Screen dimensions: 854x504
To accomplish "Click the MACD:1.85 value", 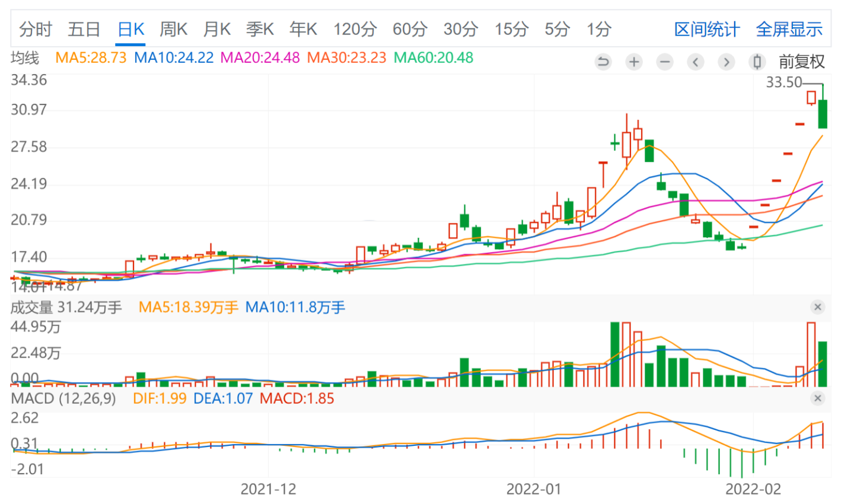I will click(297, 398).
